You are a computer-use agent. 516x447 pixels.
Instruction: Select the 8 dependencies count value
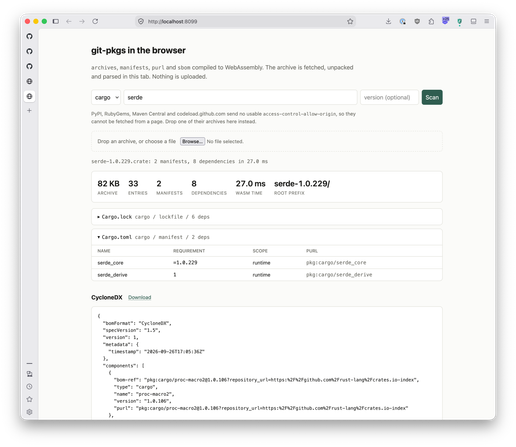(x=194, y=184)
